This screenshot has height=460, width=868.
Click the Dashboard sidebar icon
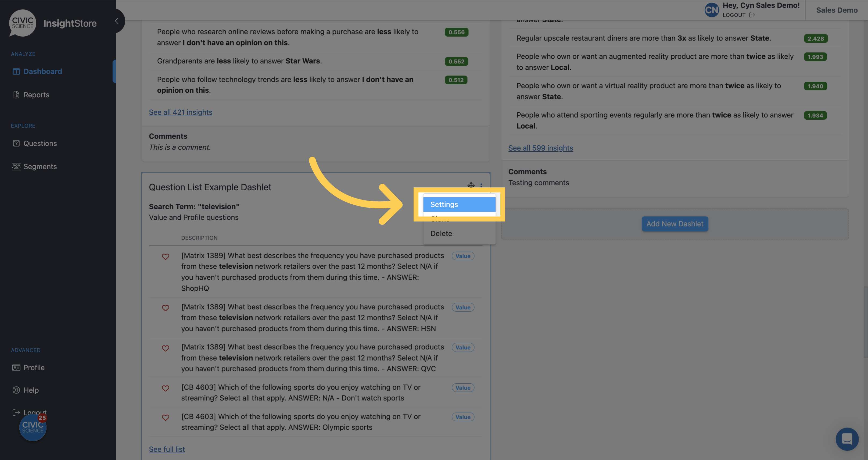[16, 71]
